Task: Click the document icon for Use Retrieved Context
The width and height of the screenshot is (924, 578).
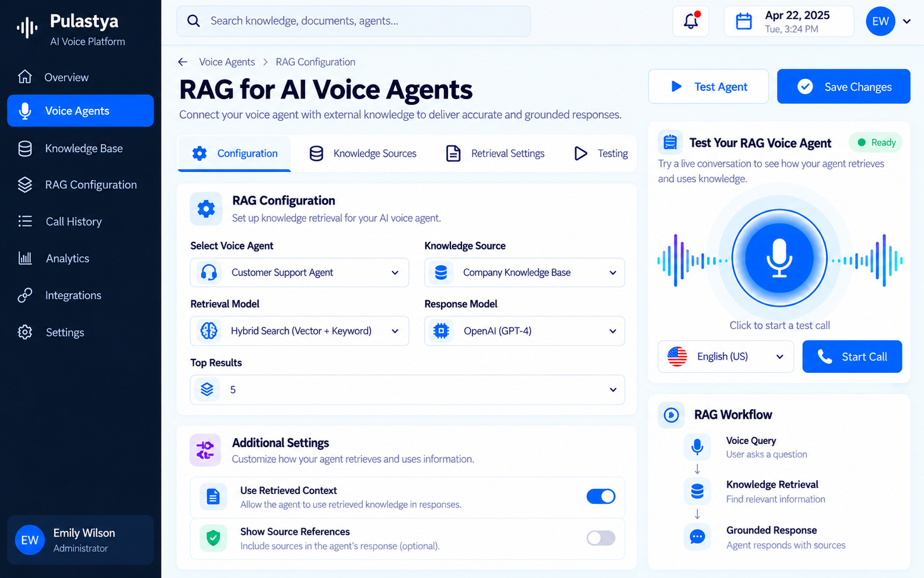Action: 213,496
